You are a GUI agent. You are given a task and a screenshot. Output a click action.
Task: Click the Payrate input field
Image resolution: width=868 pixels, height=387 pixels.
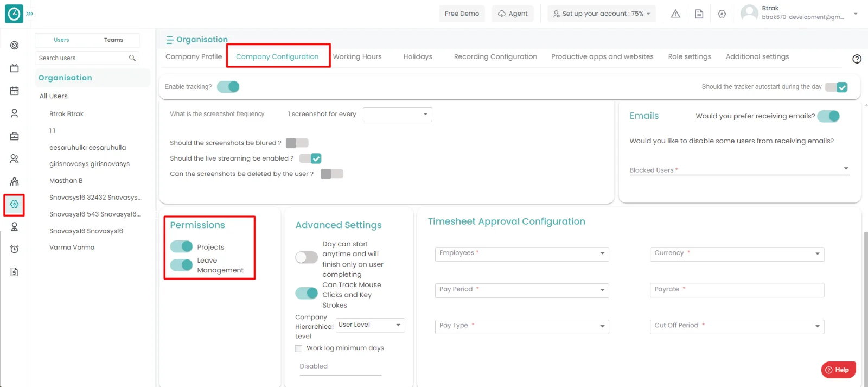pos(737,290)
